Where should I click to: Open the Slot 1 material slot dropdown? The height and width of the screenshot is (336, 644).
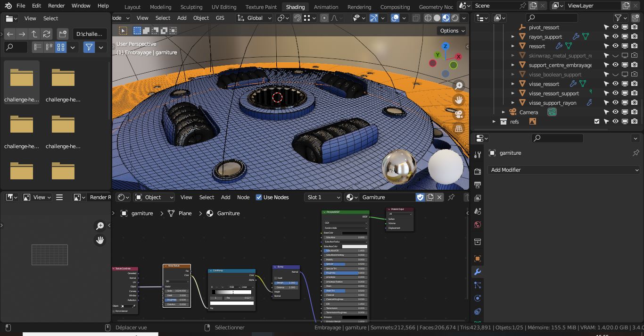tap(323, 197)
